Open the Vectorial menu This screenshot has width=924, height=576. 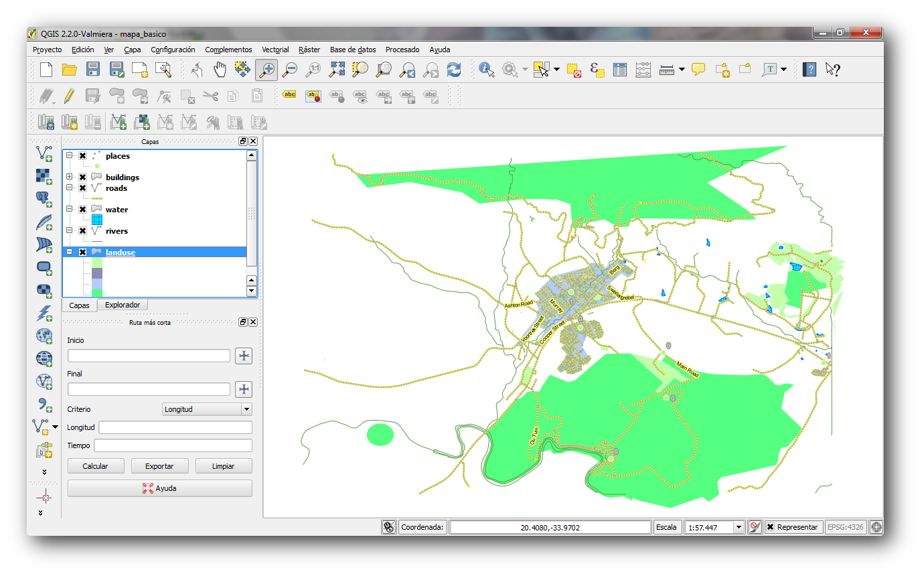tap(275, 50)
